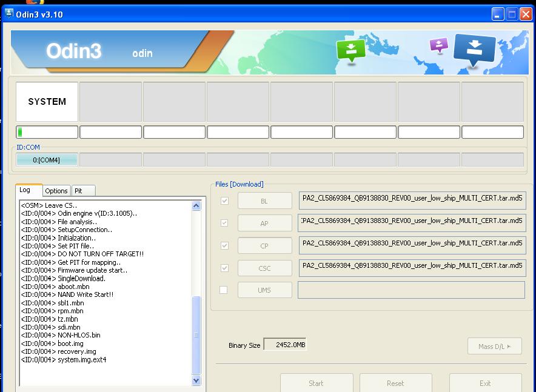Open the Options tab
This screenshot has width=536, height=392.
tap(56, 191)
